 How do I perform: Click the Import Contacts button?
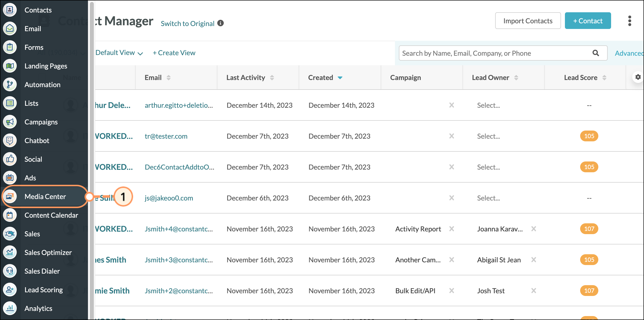(528, 21)
